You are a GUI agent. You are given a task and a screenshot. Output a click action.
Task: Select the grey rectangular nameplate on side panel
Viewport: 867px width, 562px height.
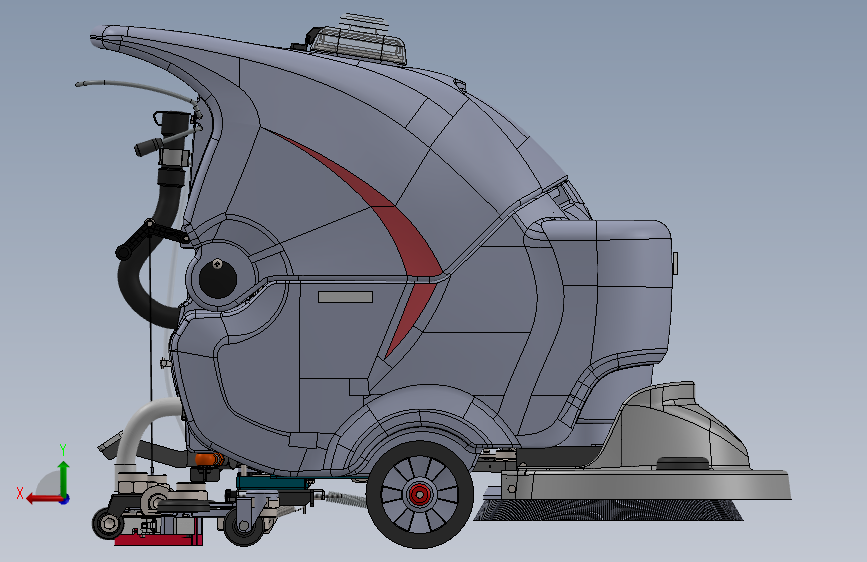345,297
